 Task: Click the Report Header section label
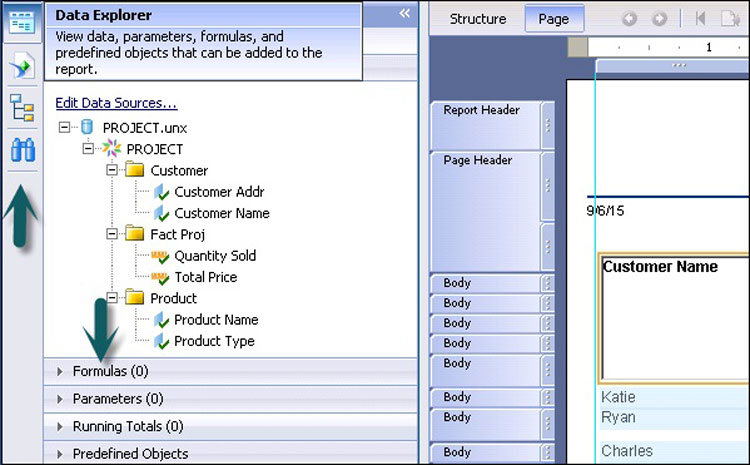(481, 110)
